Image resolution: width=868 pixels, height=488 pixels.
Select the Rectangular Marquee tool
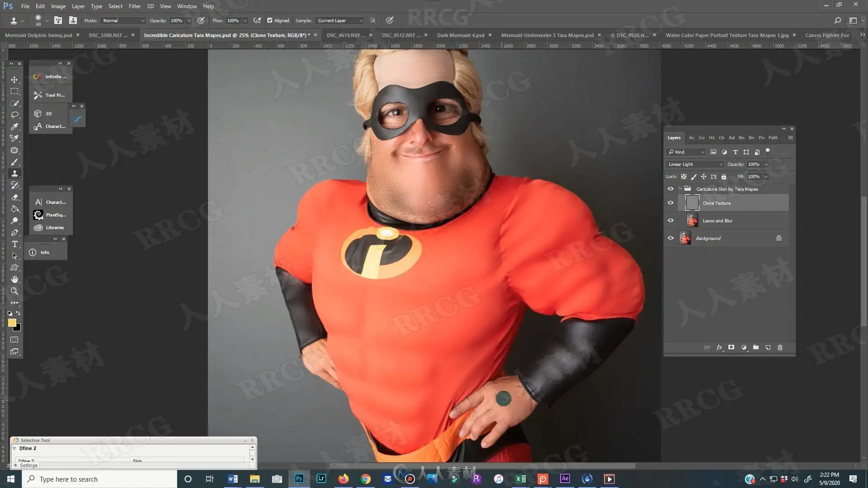[x=14, y=91]
